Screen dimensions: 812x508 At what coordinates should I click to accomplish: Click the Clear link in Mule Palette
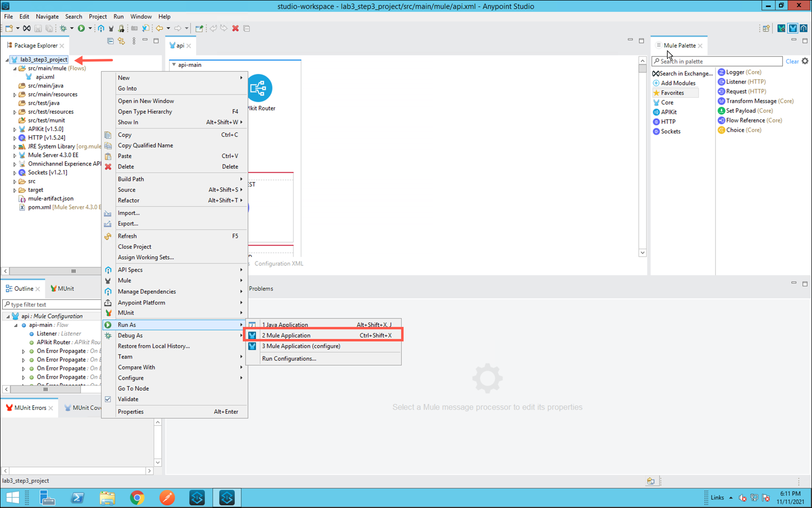(x=792, y=61)
